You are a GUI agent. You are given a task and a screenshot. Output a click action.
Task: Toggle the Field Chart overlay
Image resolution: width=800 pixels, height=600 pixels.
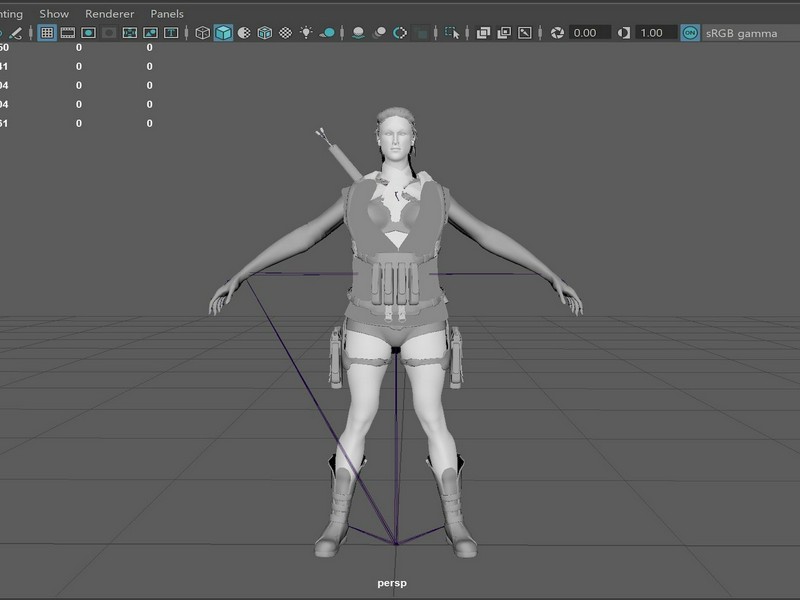click(130, 33)
